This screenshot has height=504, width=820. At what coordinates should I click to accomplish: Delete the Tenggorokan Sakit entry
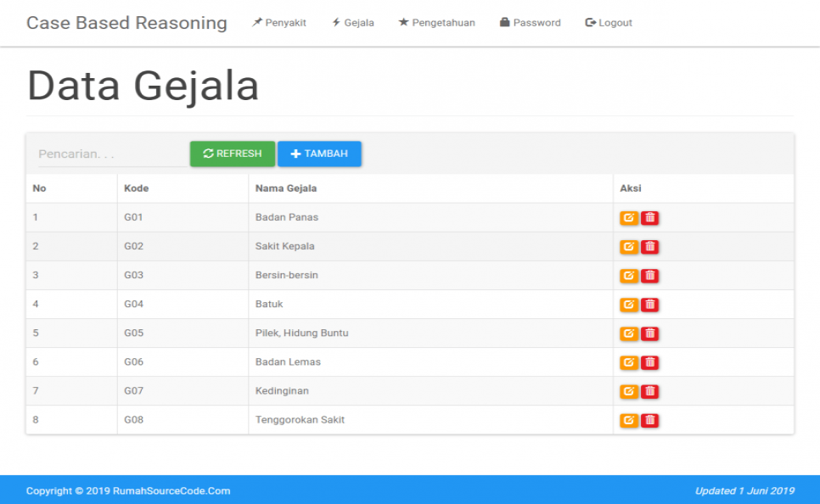pos(649,420)
